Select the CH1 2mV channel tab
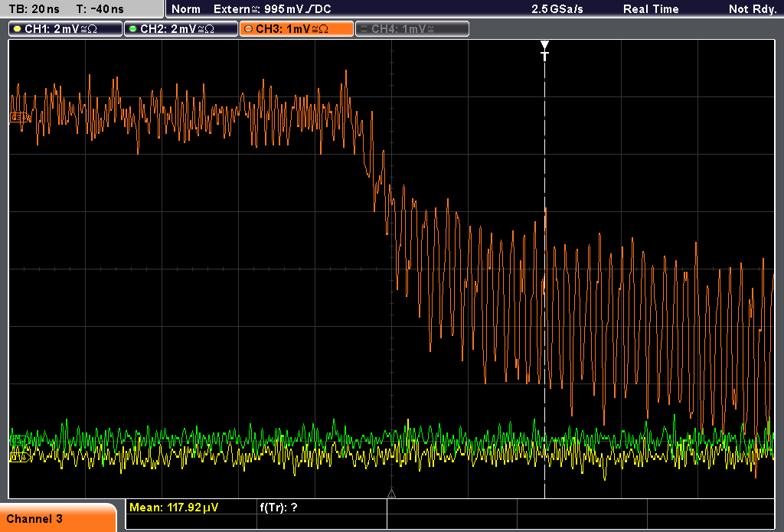 pos(66,29)
